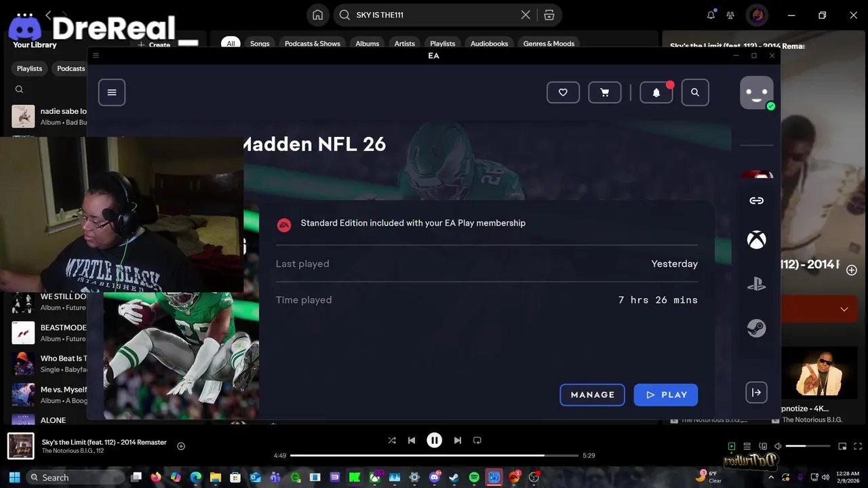868x488 pixels.
Task: Expand the red banner chevron
Action: (844, 309)
